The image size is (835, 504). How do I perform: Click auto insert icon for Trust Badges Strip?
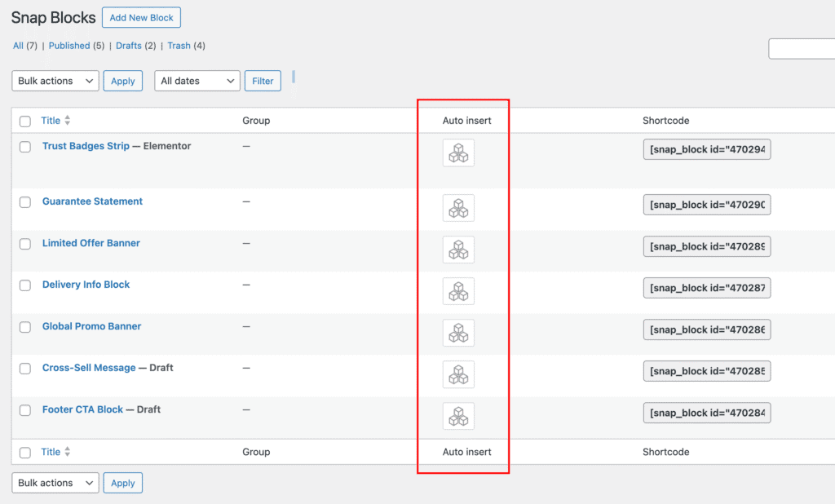coord(458,153)
